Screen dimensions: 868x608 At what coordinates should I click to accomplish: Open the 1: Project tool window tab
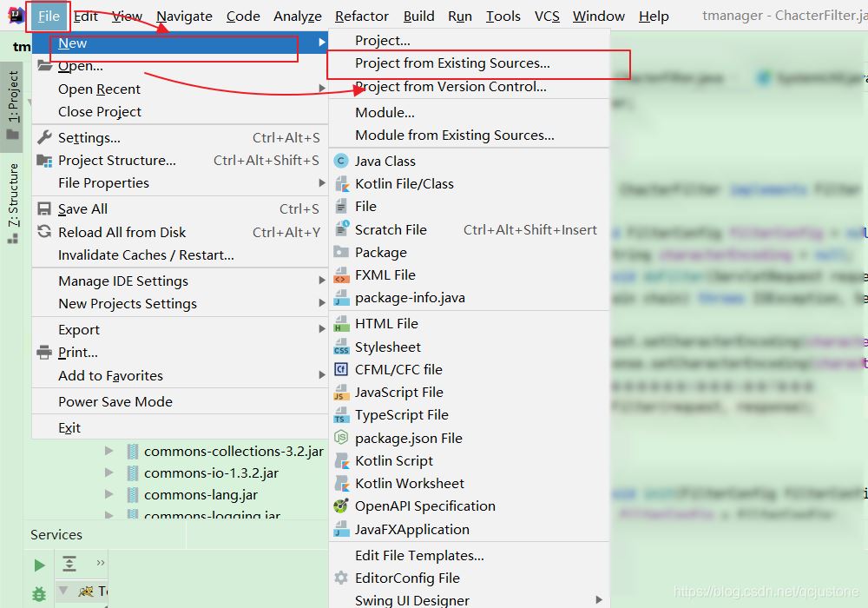[x=13, y=106]
